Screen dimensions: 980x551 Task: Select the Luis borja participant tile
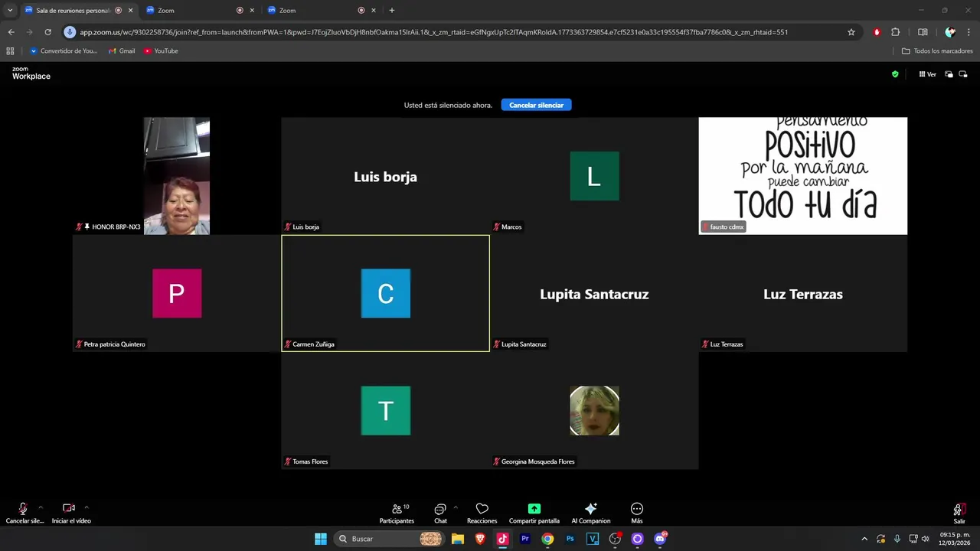pyautogui.click(x=386, y=176)
